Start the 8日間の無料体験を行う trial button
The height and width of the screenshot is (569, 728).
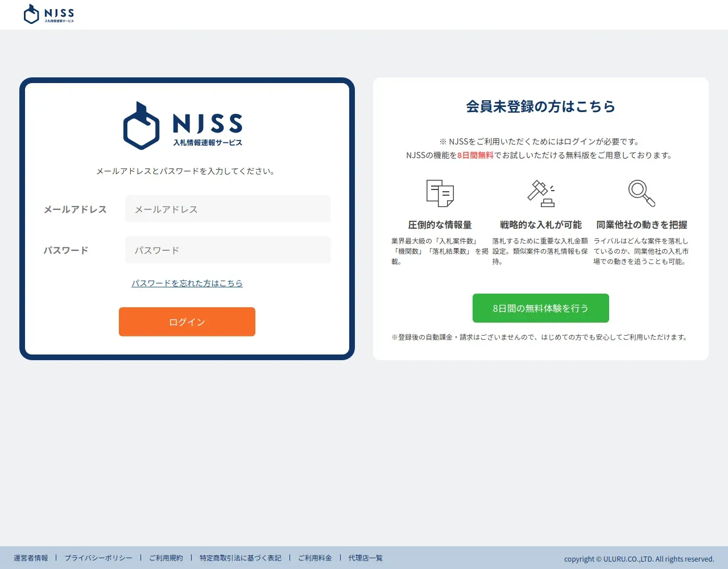pyautogui.click(x=541, y=308)
